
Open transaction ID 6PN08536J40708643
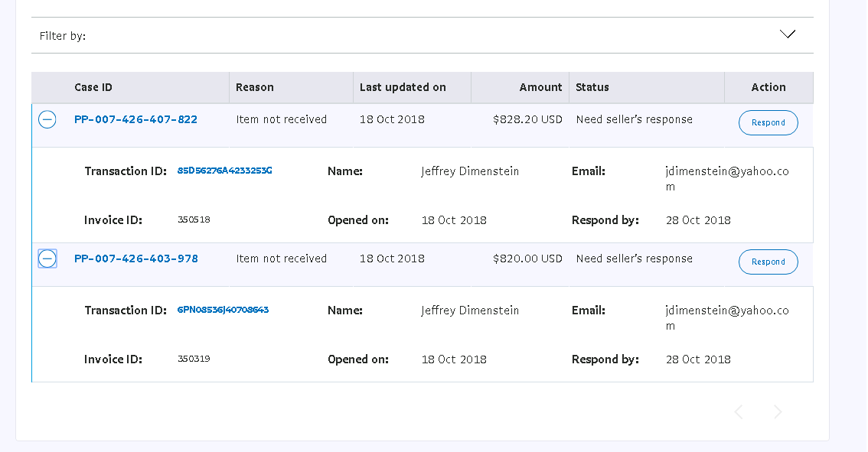[x=223, y=310]
